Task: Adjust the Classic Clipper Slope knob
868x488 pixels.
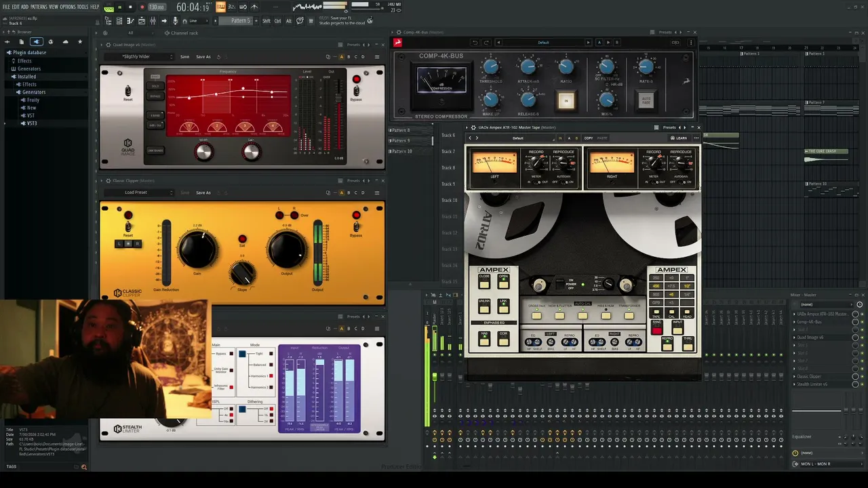Action: [242, 273]
